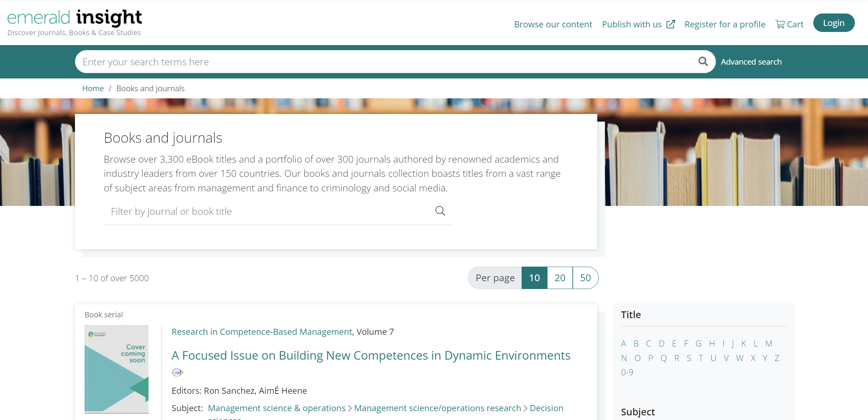Open Management science/operations research subject link
868x420 pixels.
[438, 408]
